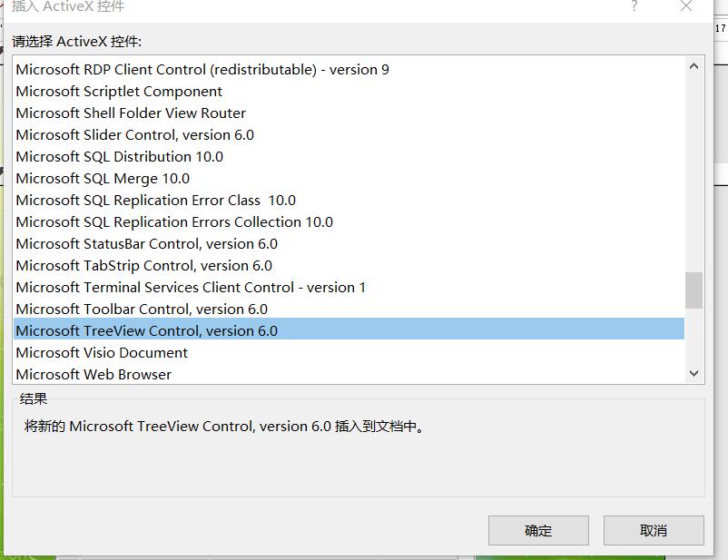Select the highlighted TreeView Control list row
The image size is (728, 560).
(349, 329)
